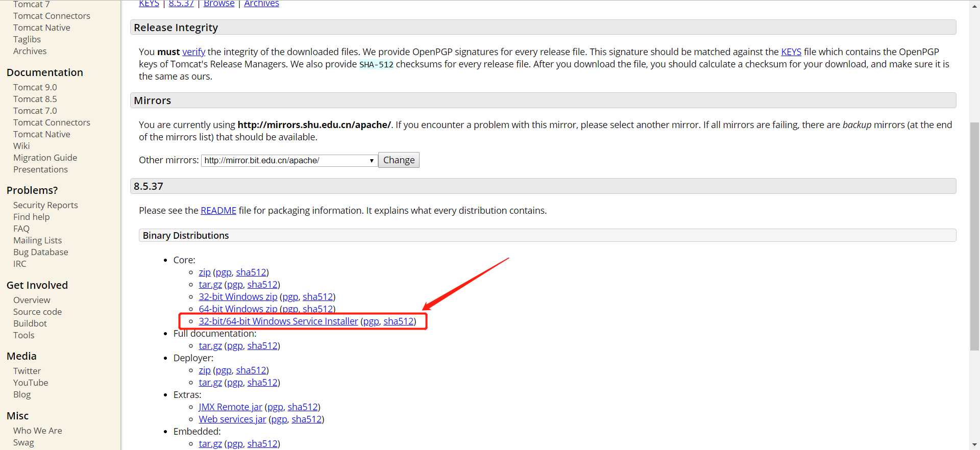Viewport: 980px width, 450px height.
Task: Download the JMX Remote jar
Action: point(230,407)
